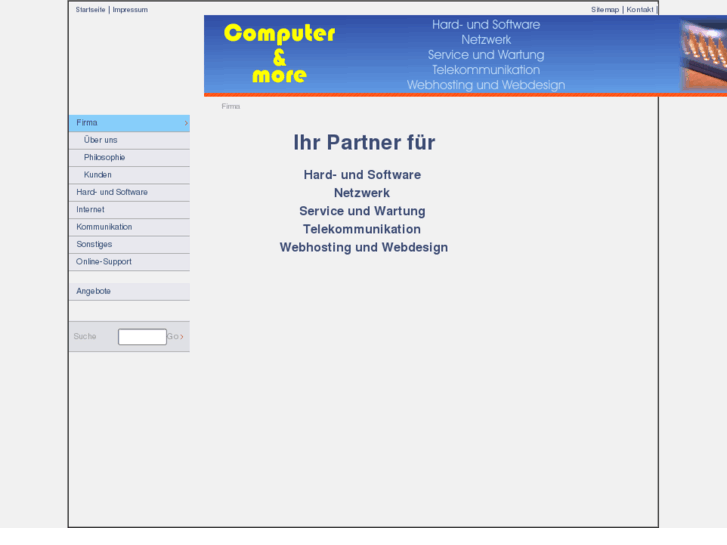Click the Computer & more logo
This screenshot has width=727, height=545.
[x=279, y=54]
